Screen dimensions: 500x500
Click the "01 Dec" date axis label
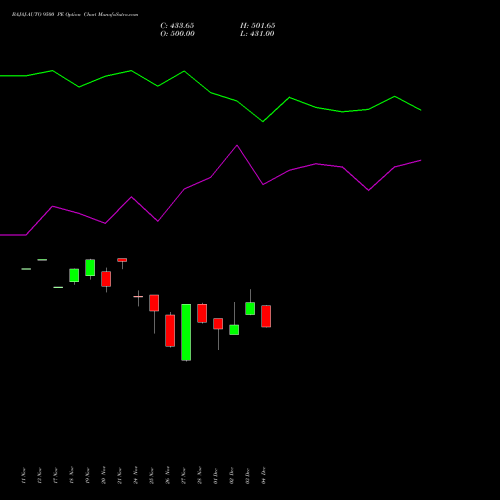point(215,475)
